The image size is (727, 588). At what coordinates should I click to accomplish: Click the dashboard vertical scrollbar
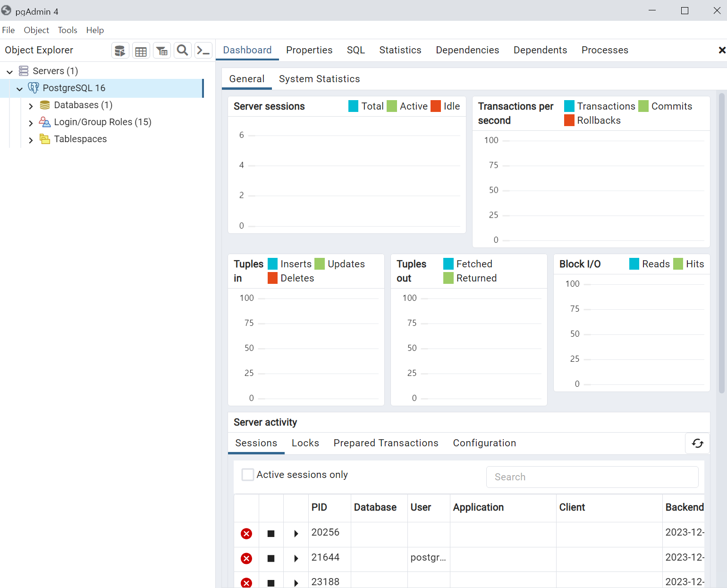click(721, 243)
